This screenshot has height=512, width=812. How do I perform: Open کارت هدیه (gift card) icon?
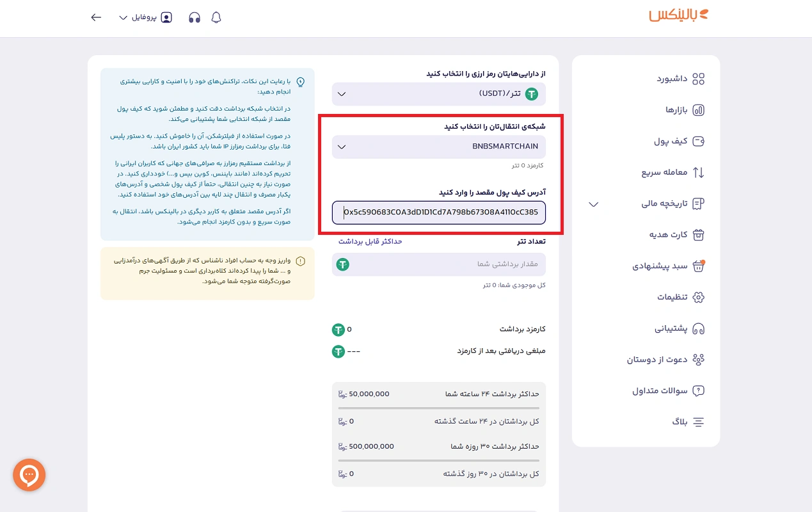pos(698,235)
